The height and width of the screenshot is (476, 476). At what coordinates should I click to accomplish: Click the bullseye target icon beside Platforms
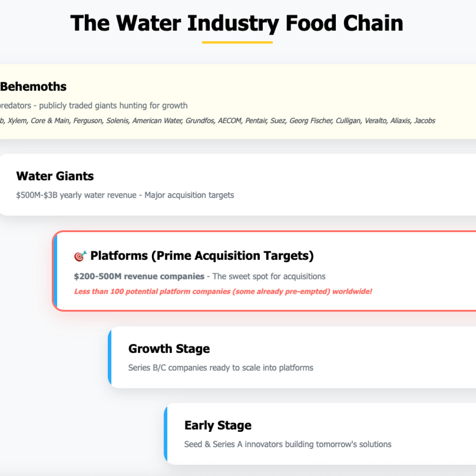(x=80, y=256)
